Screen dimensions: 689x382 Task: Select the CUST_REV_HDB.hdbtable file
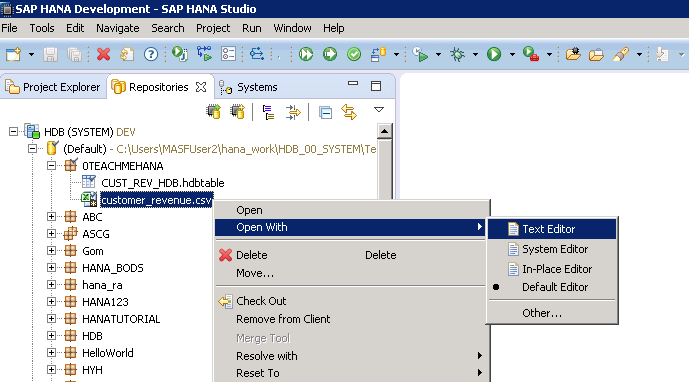[x=163, y=183]
